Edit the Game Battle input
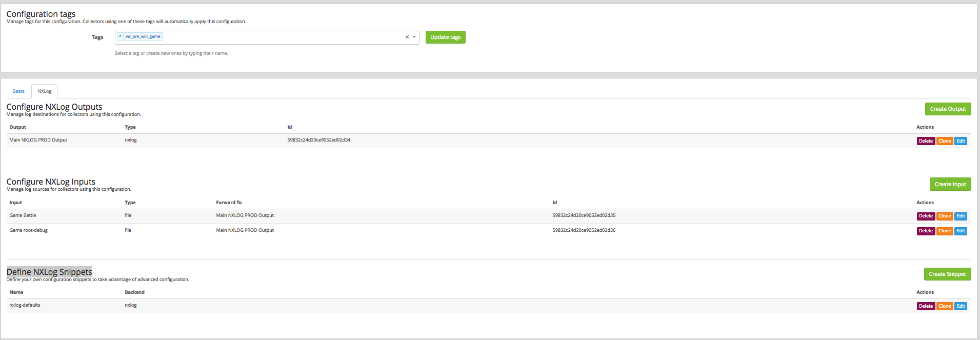 coord(961,216)
